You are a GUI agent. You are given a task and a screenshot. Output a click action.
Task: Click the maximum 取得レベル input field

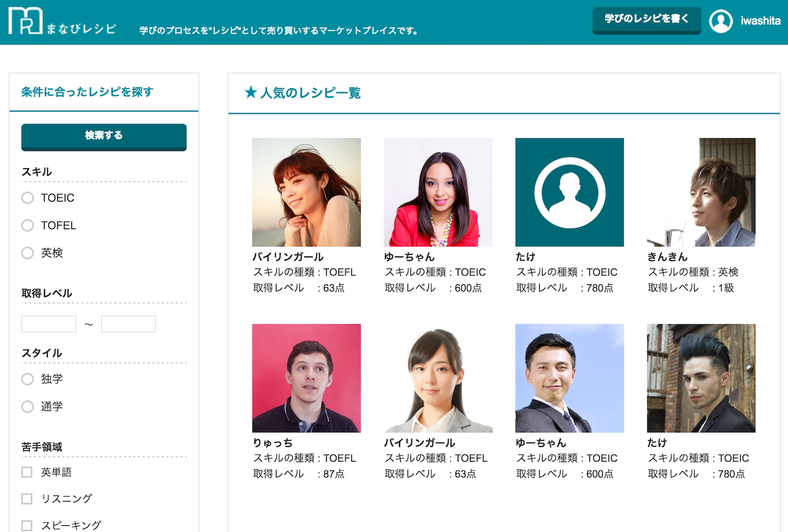(x=128, y=324)
